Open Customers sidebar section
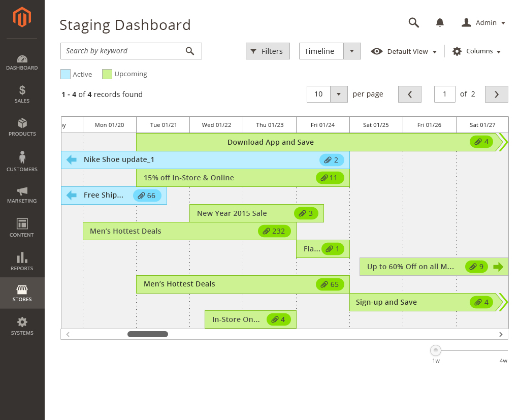The image size is (520, 420). point(22,161)
